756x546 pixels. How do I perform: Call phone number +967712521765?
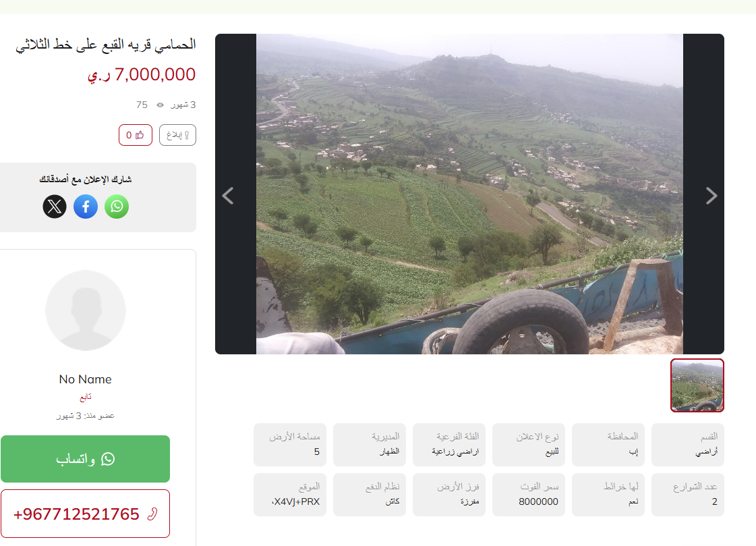(x=86, y=514)
